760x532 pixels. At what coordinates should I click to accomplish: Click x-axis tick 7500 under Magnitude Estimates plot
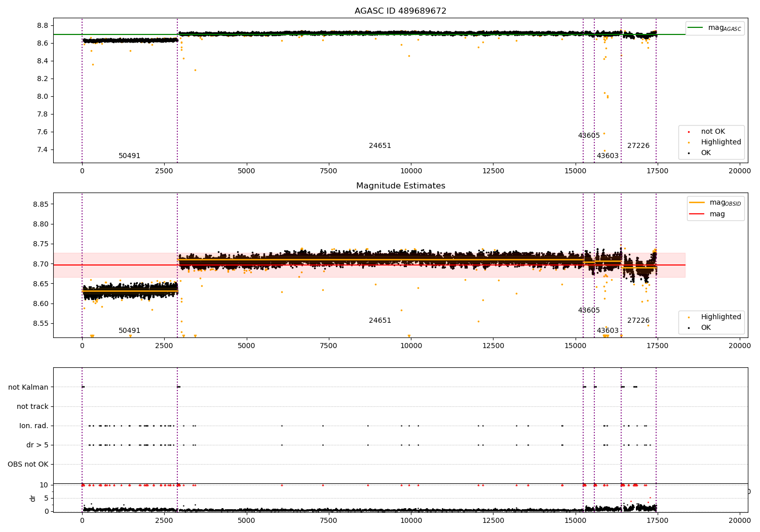coord(329,346)
